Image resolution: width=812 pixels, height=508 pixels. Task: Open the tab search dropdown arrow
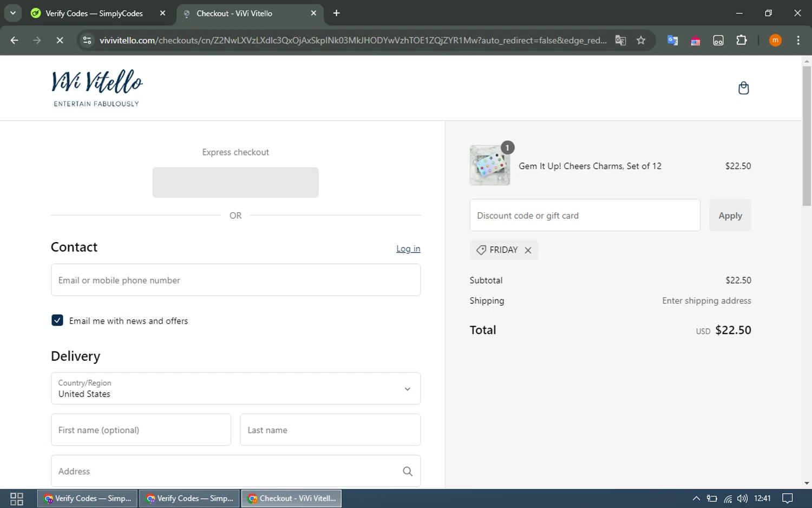pos(13,13)
